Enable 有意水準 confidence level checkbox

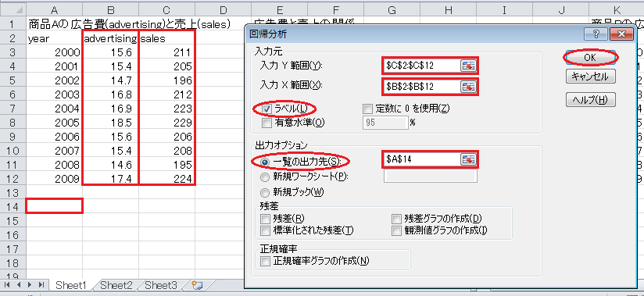coord(267,122)
